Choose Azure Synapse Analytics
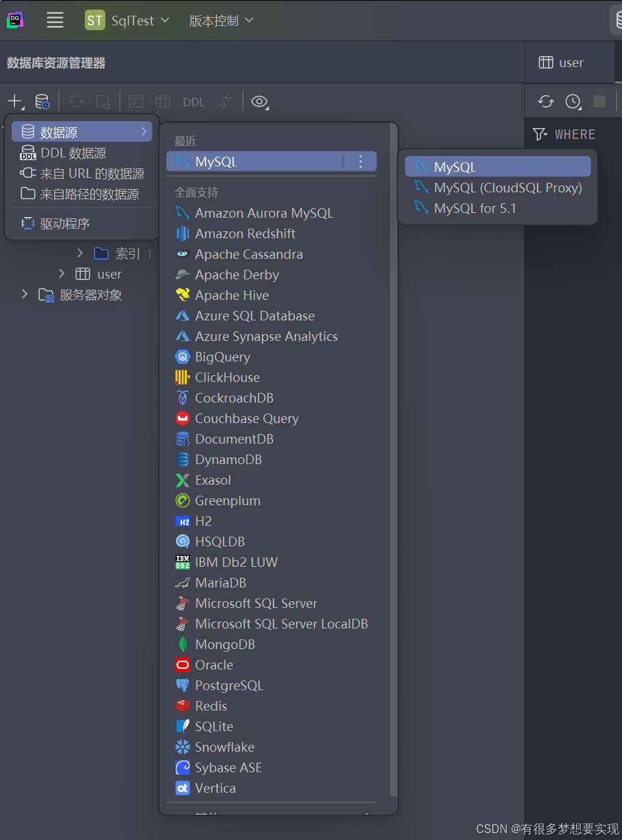This screenshot has height=840, width=622. (x=271, y=336)
